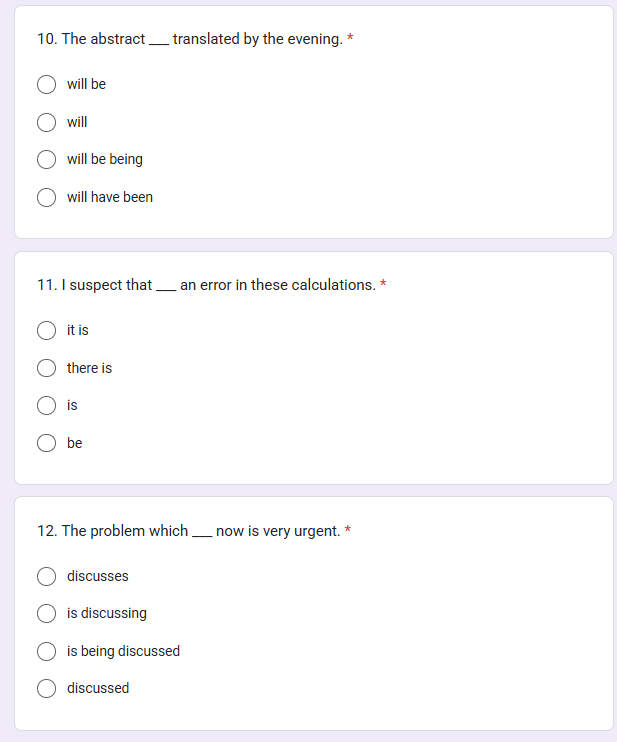This screenshot has width=617, height=742.
Task: Click the 'will be being' label text
Action: (x=105, y=160)
